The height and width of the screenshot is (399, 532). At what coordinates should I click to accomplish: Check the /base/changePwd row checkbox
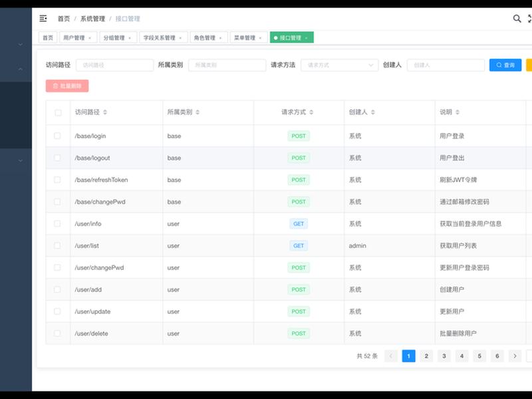pos(57,201)
